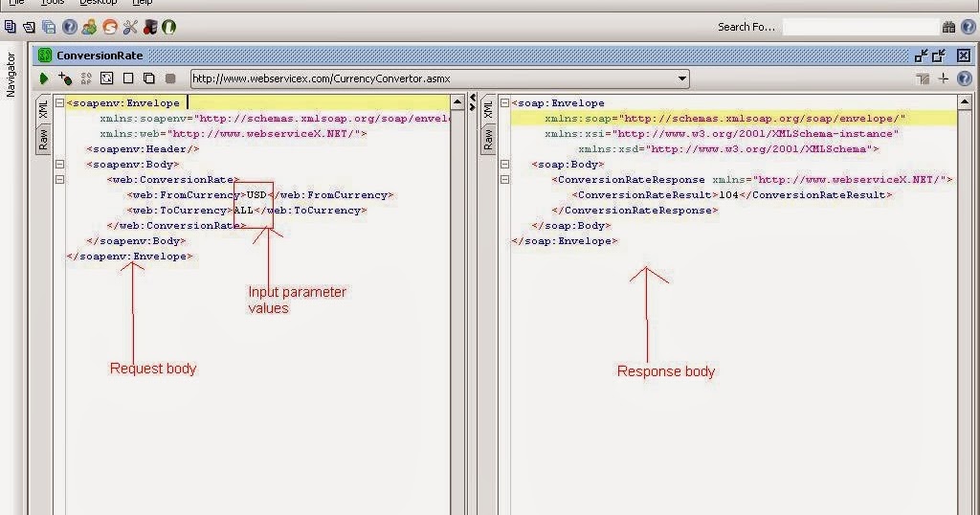Click the black and red toolbar icon
This screenshot has width=980, height=515.
click(150, 27)
